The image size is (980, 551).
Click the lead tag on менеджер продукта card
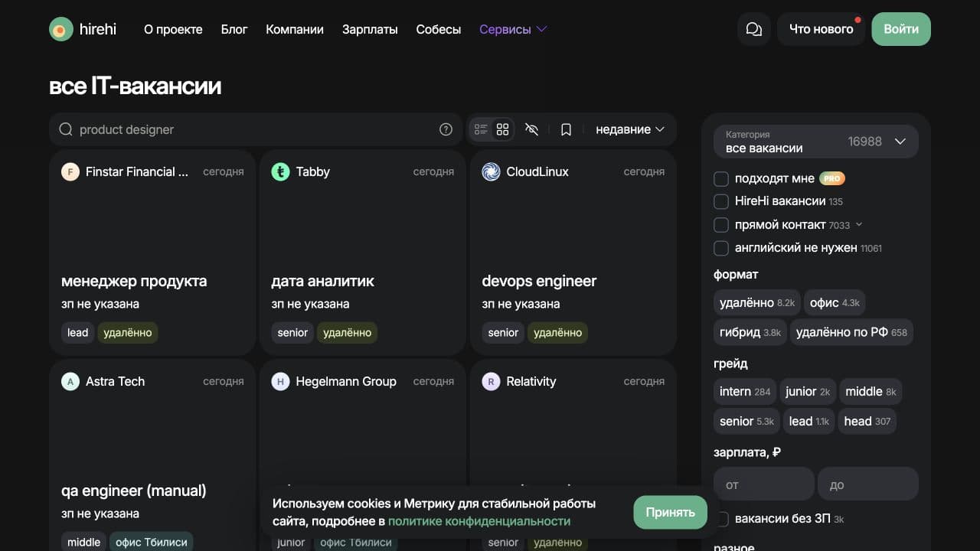pos(78,333)
